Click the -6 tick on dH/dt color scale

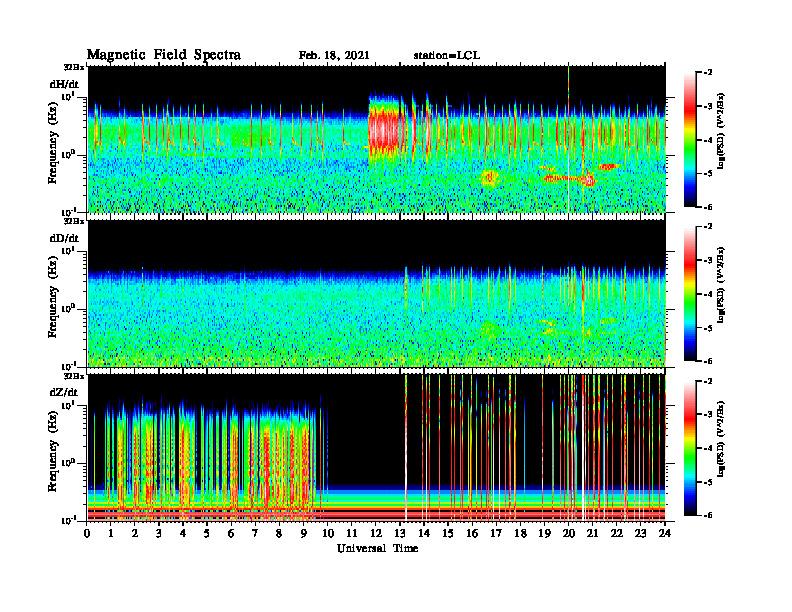pyautogui.click(x=708, y=207)
